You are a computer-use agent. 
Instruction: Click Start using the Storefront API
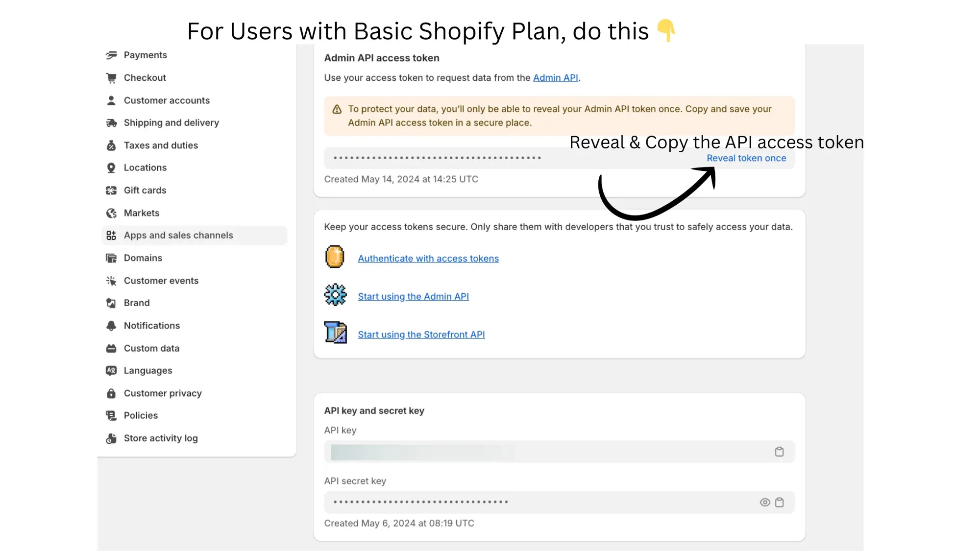pyautogui.click(x=421, y=334)
